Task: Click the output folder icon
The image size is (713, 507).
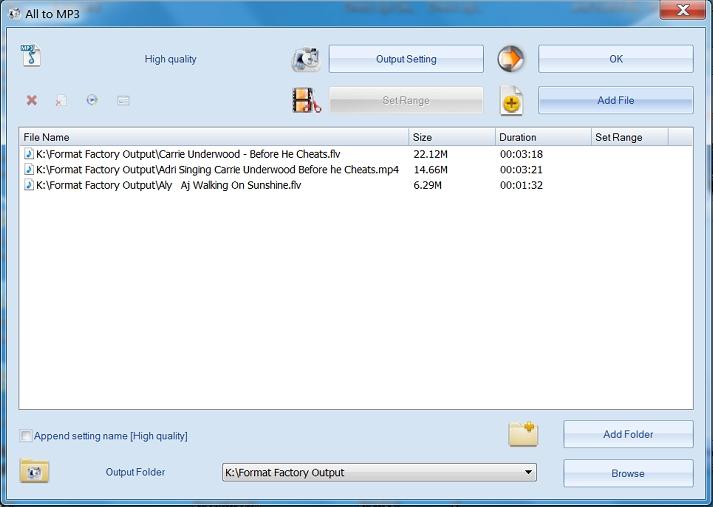Action: [34, 471]
